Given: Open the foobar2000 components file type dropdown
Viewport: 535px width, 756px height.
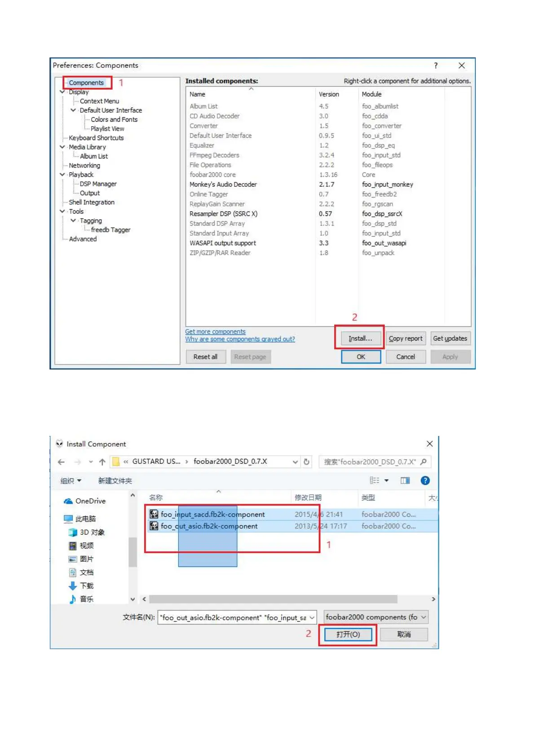Looking at the screenshot, I should click(376, 617).
